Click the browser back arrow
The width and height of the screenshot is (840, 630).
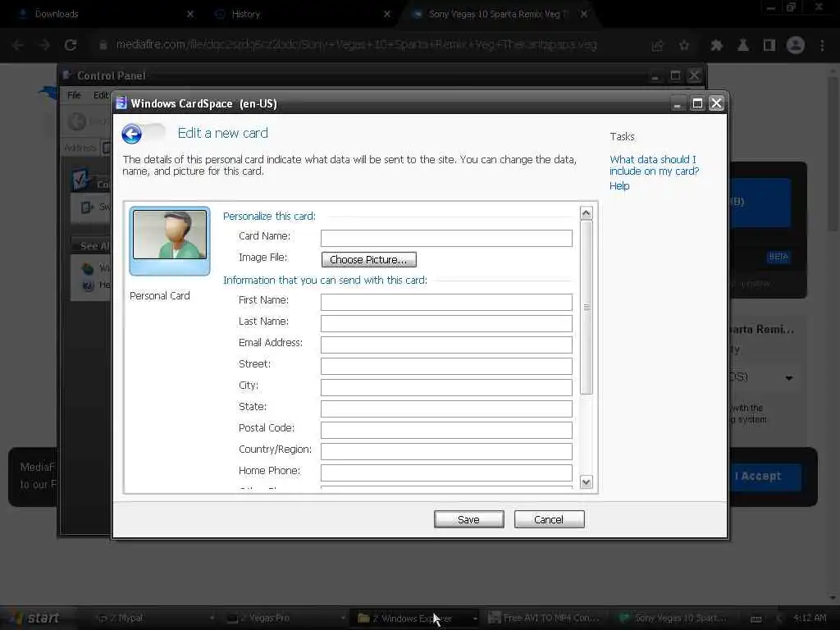pos(18,45)
